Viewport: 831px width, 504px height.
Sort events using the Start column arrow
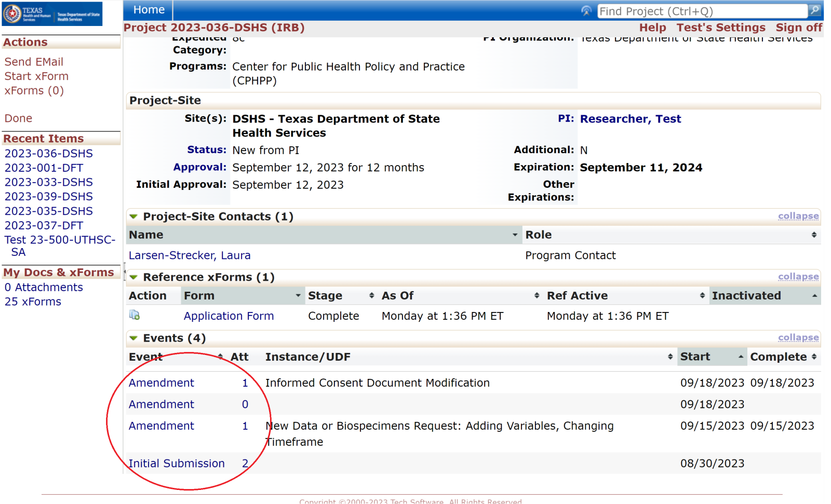[742, 357]
